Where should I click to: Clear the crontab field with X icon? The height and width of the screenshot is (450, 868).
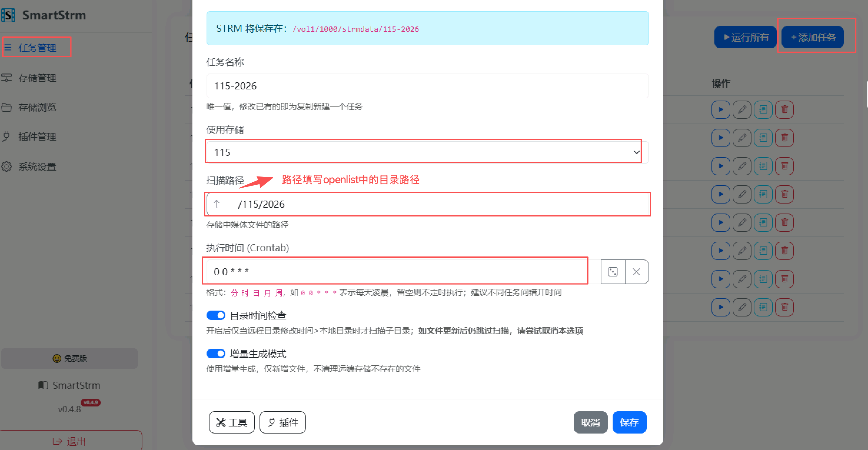point(636,272)
